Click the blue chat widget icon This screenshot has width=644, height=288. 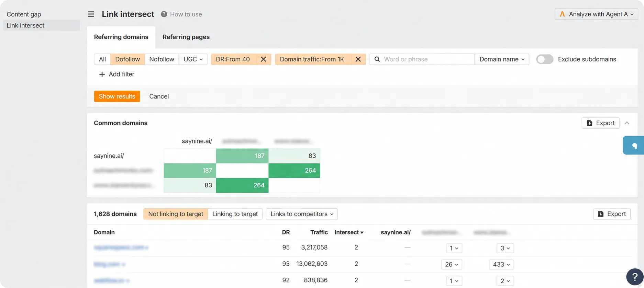coord(634,145)
